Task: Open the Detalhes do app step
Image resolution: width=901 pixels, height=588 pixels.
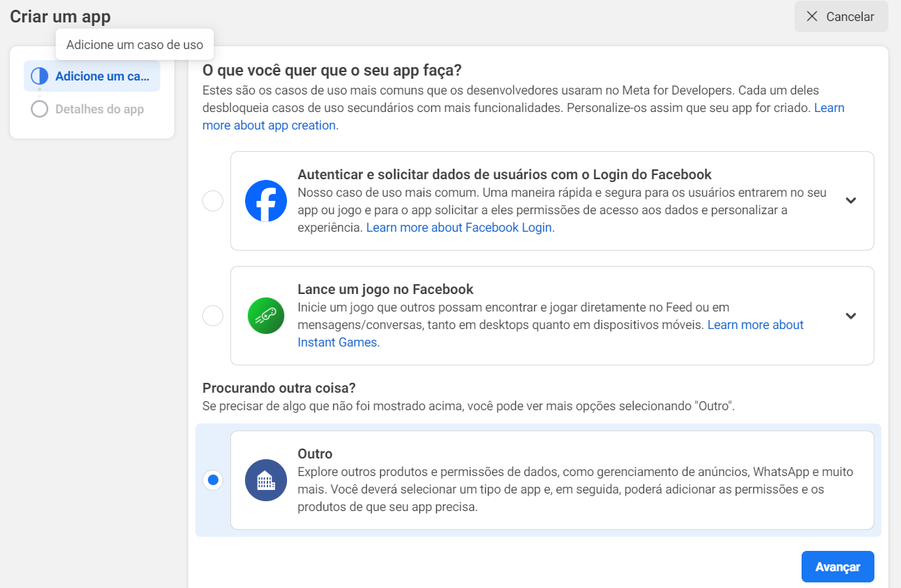Action: point(92,109)
